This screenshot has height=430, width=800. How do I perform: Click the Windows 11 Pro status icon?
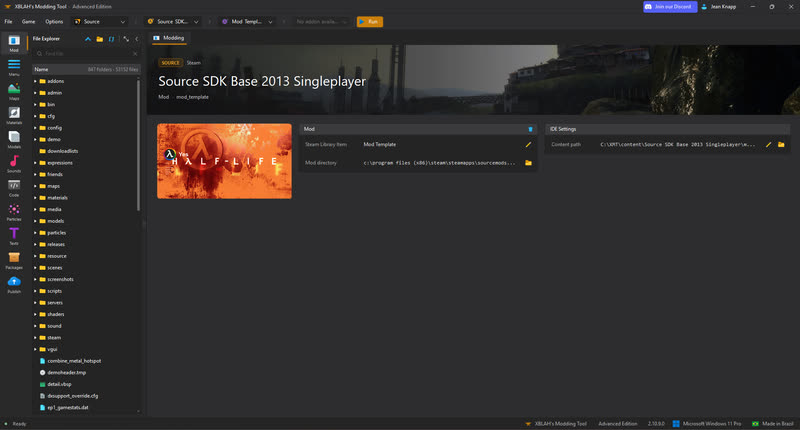[676, 423]
